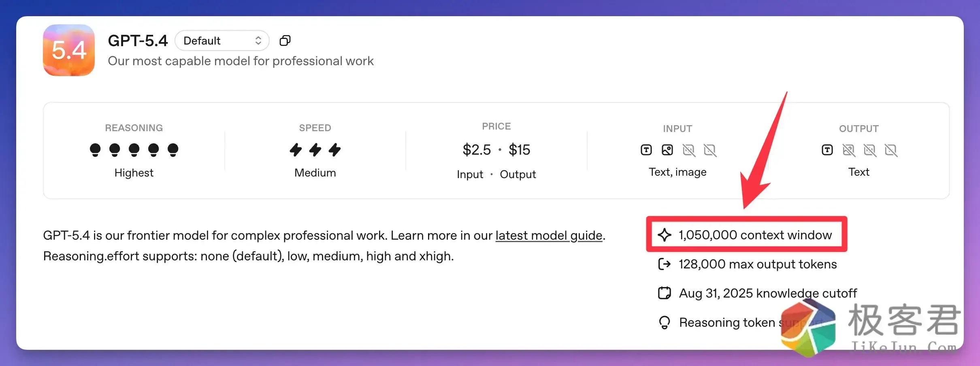Click the last unsupported output modality icon
This screenshot has width=980, height=366.
891,150
